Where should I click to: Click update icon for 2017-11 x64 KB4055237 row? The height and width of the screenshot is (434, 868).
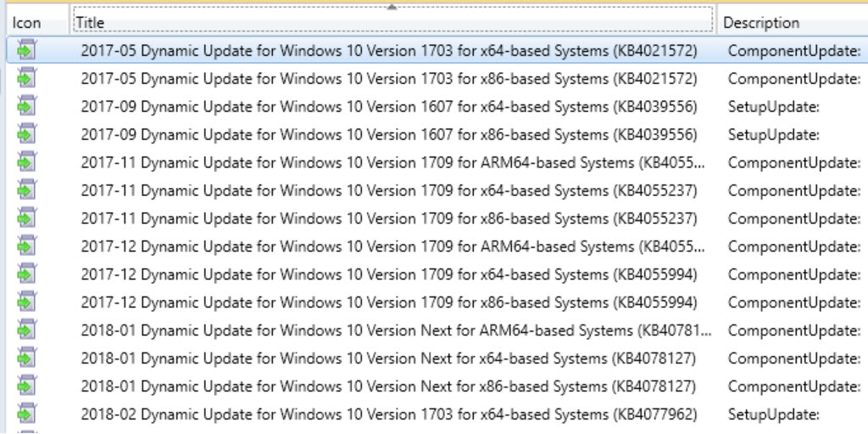pyautogui.click(x=26, y=190)
